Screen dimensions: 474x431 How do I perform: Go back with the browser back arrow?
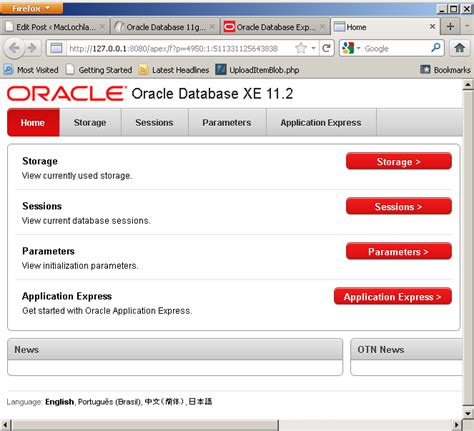(x=14, y=48)
